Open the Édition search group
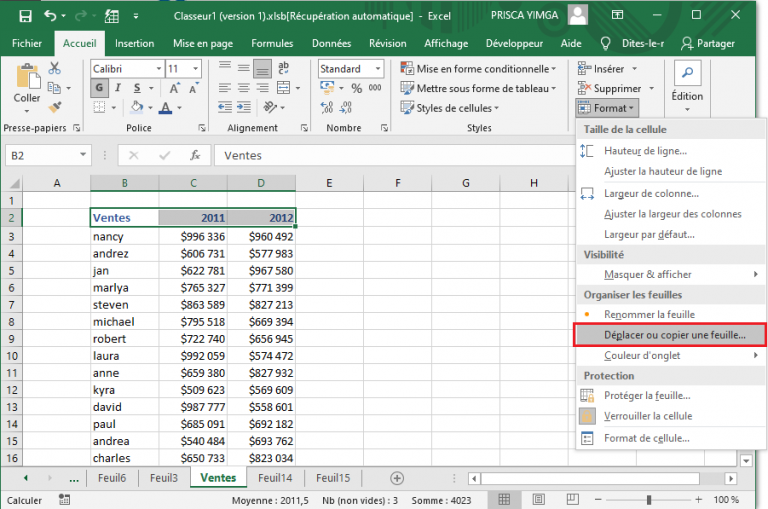The image size is (768, 509). pos(687,86)
